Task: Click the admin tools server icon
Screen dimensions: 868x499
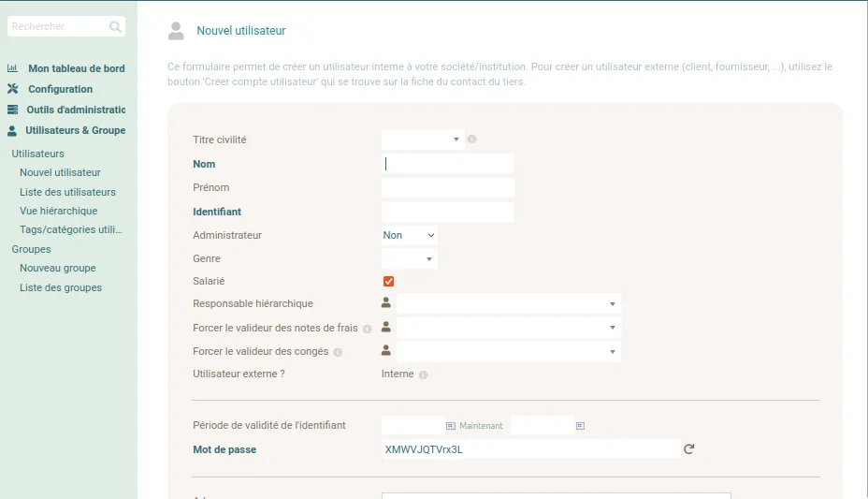Action: [12, 110]
